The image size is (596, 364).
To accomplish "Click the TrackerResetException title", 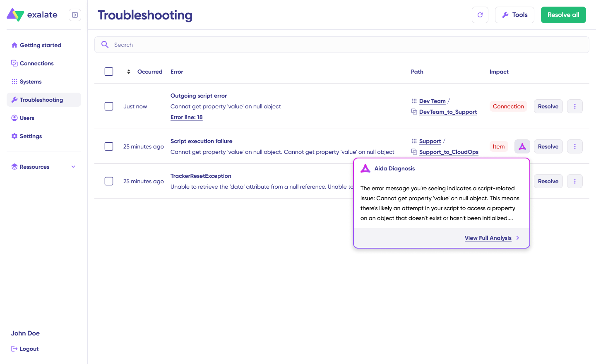I will pos(201,176).
